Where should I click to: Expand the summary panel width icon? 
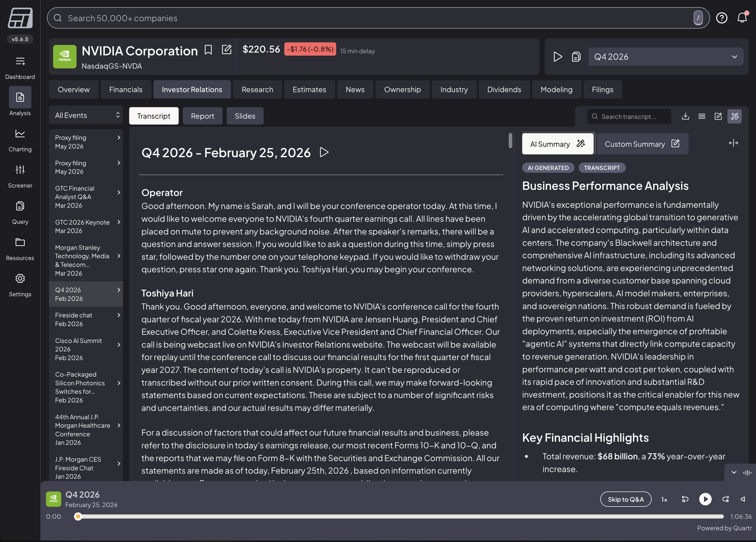point(733,143)
